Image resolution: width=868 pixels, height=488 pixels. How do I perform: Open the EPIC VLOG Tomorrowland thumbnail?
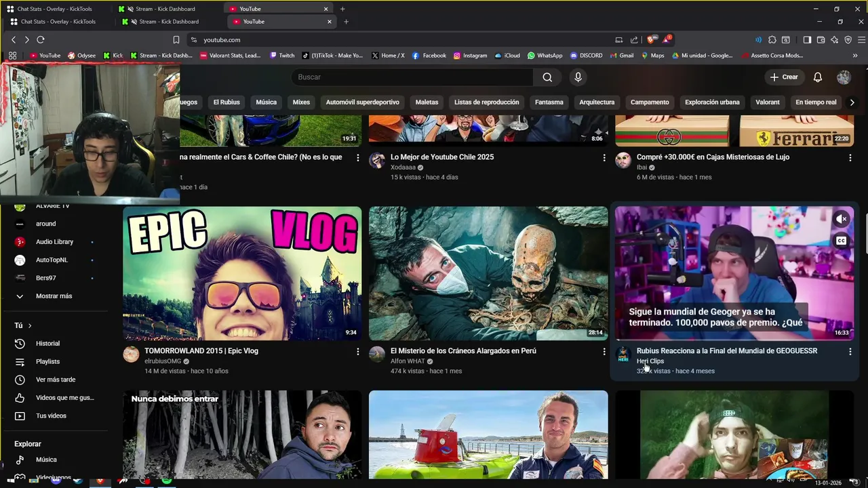coord(242,273)
